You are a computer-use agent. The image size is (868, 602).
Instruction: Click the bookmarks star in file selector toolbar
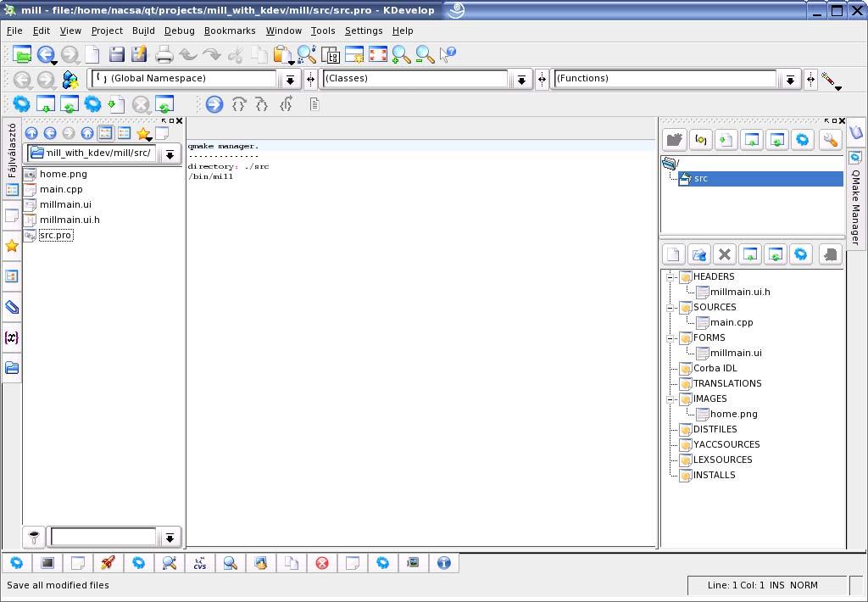(144, 133)
